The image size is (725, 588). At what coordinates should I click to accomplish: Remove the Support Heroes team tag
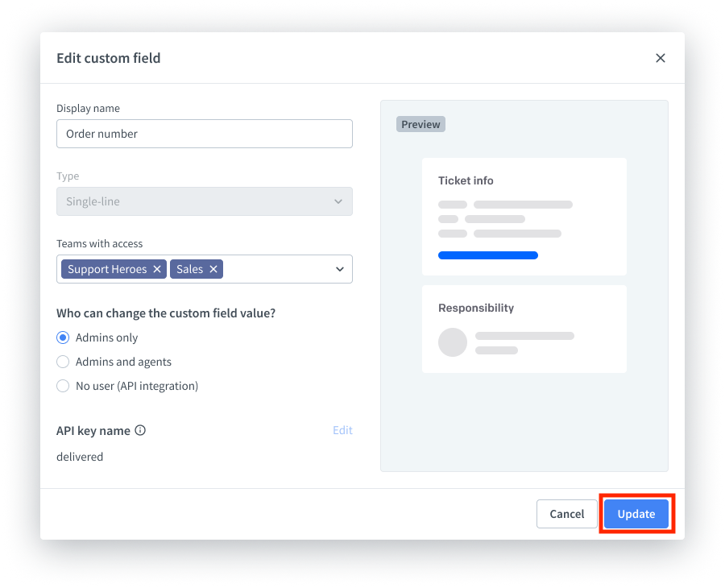(x=157, y=269)
